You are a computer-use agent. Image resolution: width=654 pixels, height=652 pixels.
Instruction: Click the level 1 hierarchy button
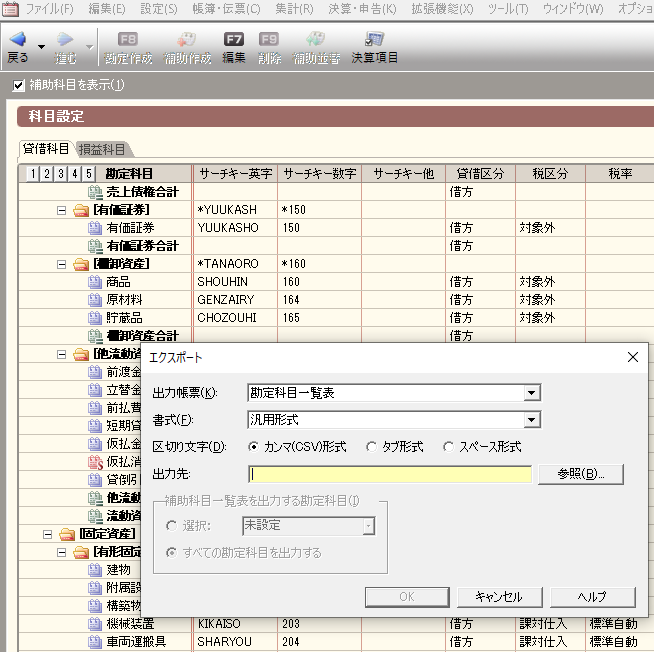[33, 174]
